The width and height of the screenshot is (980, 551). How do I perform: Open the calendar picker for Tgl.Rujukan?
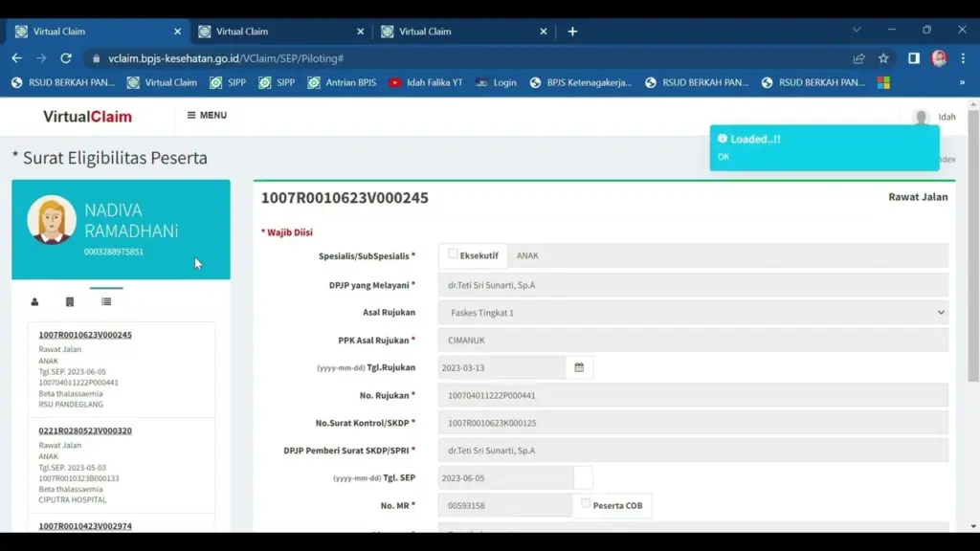pos(578,366)
